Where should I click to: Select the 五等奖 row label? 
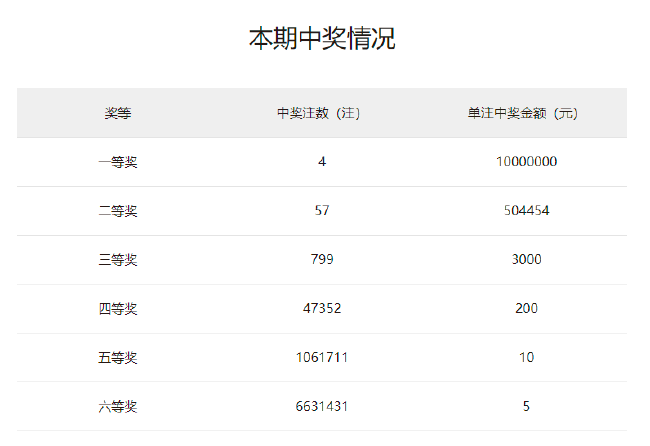118,358
